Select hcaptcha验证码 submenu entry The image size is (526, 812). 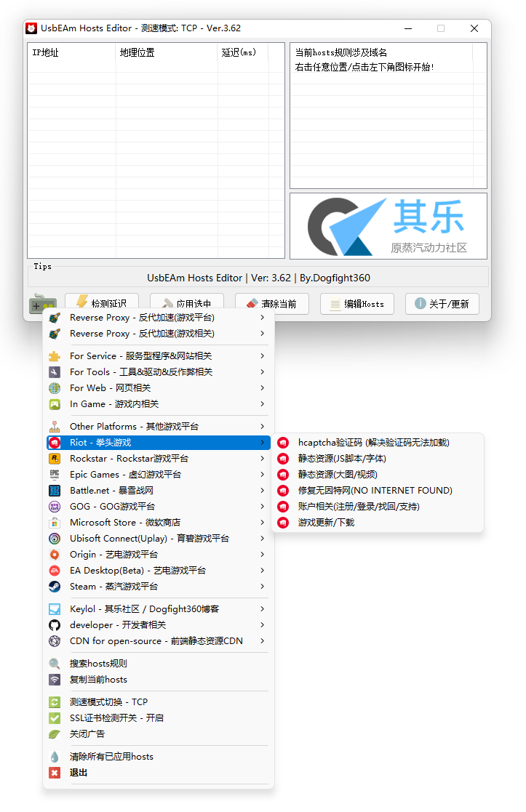tap(378, 442)
